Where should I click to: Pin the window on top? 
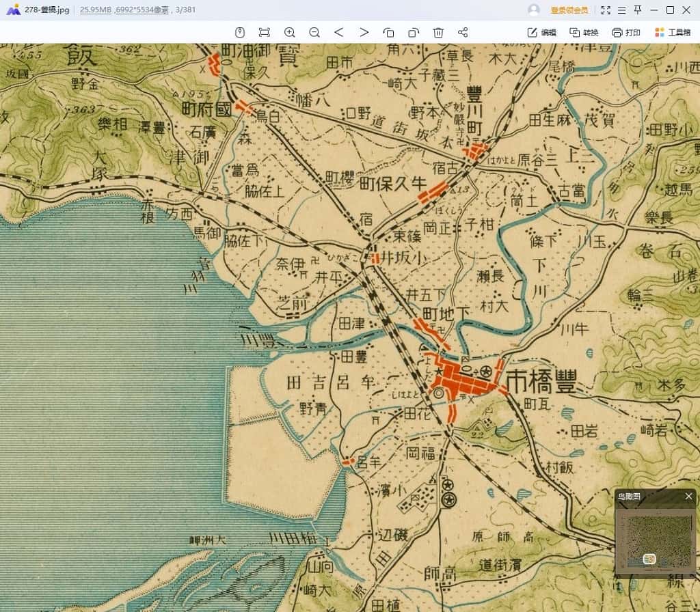click(638, 10)
